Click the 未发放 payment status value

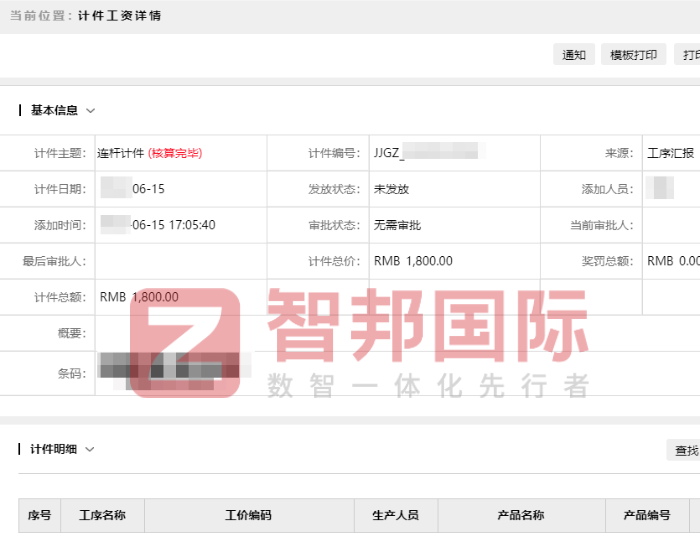pos(391,189)
